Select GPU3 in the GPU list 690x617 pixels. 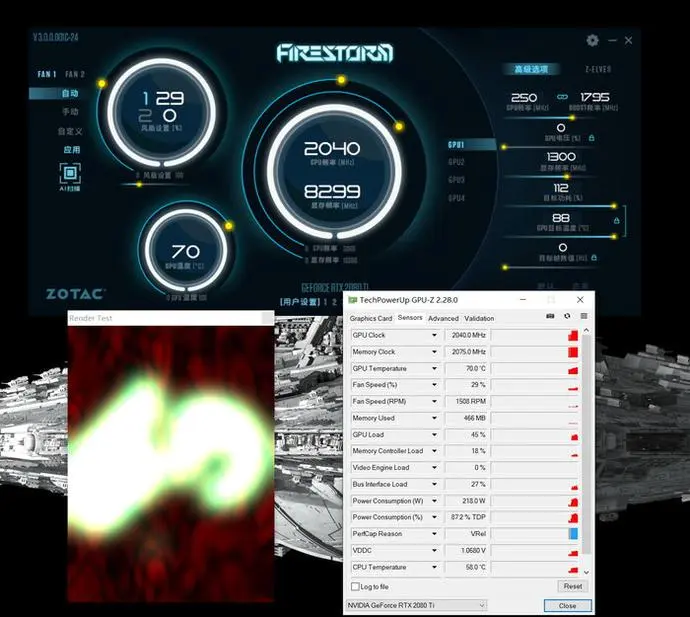(456, 180)
